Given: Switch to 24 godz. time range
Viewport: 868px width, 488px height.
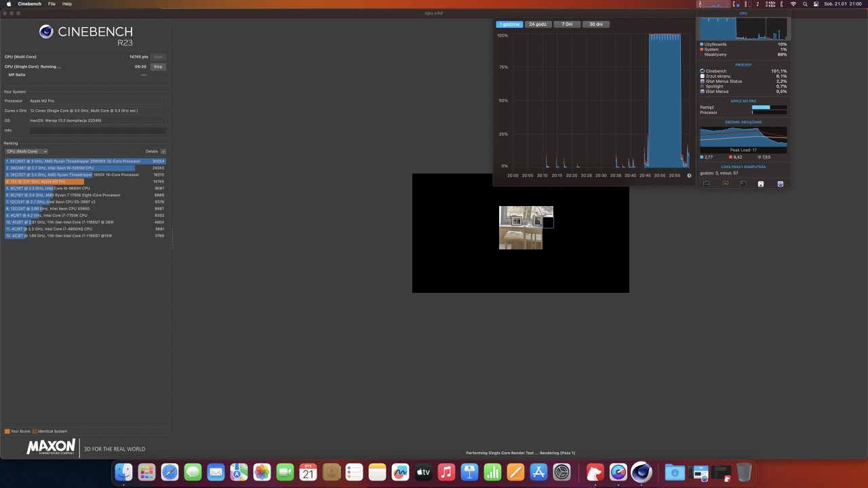Looking at the screenshot, I should [538, 24].
